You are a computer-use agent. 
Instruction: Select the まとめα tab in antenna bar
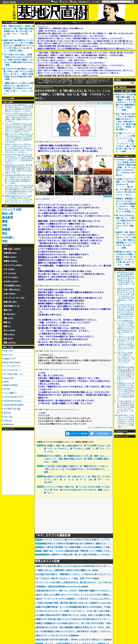127,23
